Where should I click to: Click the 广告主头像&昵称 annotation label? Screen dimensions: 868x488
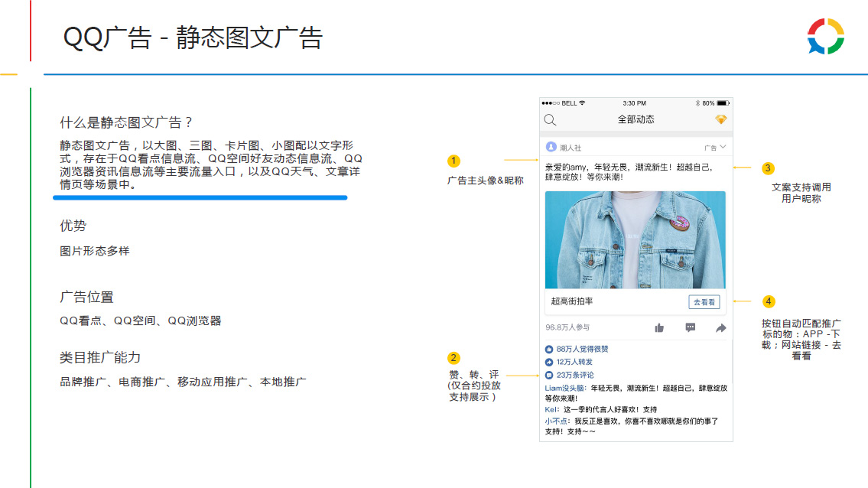(486, 181)
